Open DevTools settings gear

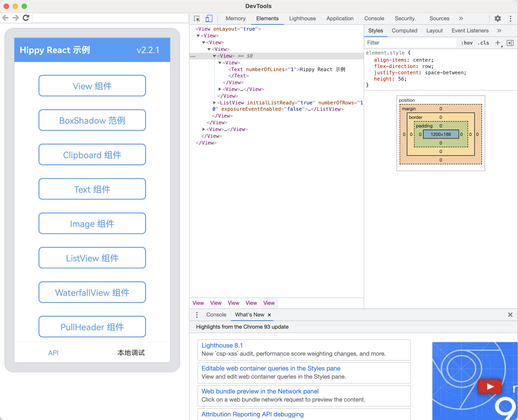(x=498, y=19)
